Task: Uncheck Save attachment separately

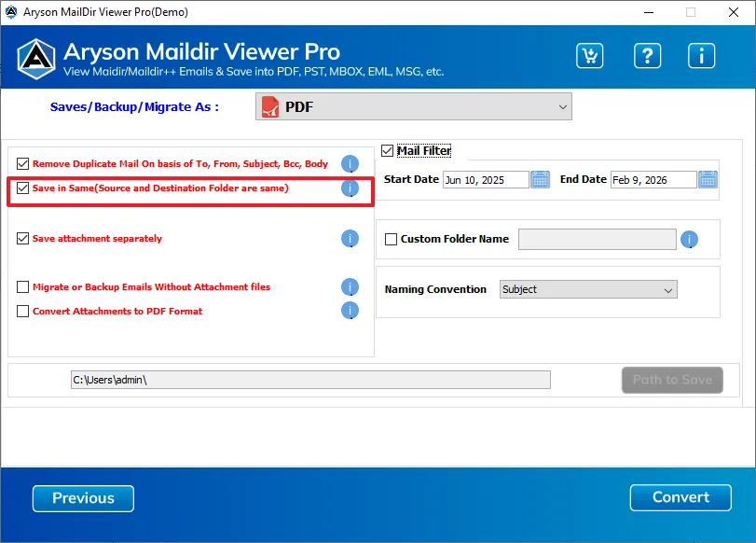Action: pyautogui.click(x=22, y=239)
